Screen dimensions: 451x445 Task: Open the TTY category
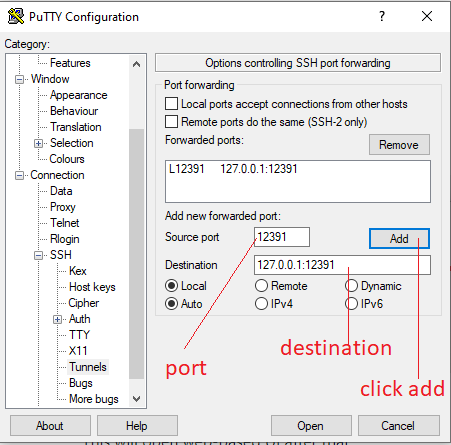point(79,335)
